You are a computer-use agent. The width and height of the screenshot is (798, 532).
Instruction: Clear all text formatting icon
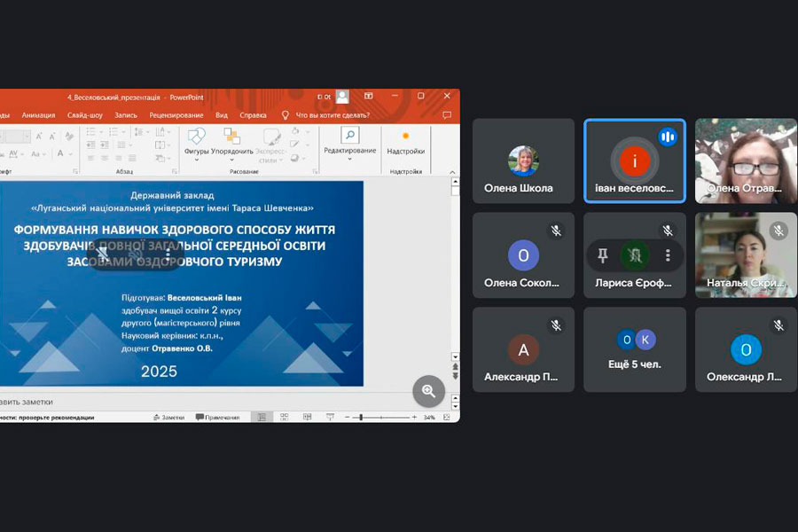coord(69,136)
